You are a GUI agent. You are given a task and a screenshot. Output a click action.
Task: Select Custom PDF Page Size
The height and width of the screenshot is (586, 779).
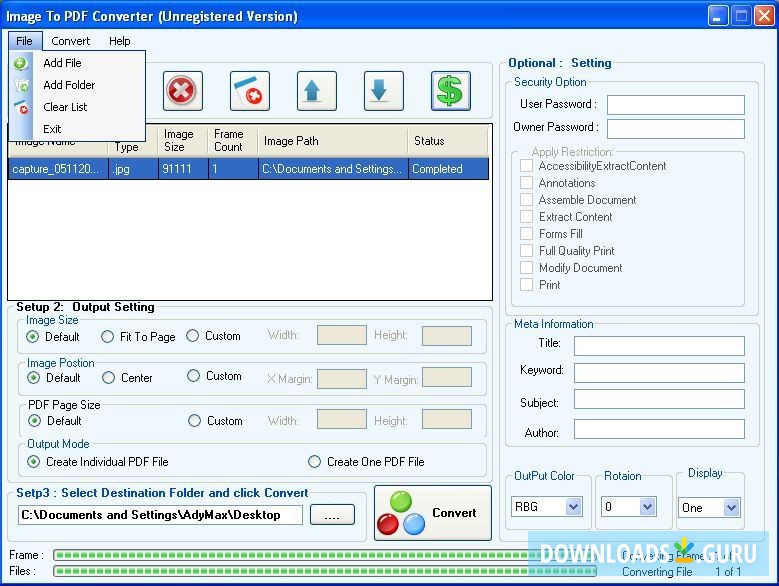pos(194,421)
